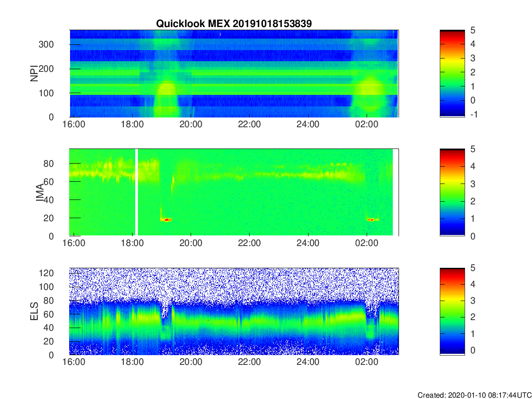
Task: Click the 2 label on ELS color scale
Action: click(473, 317)
